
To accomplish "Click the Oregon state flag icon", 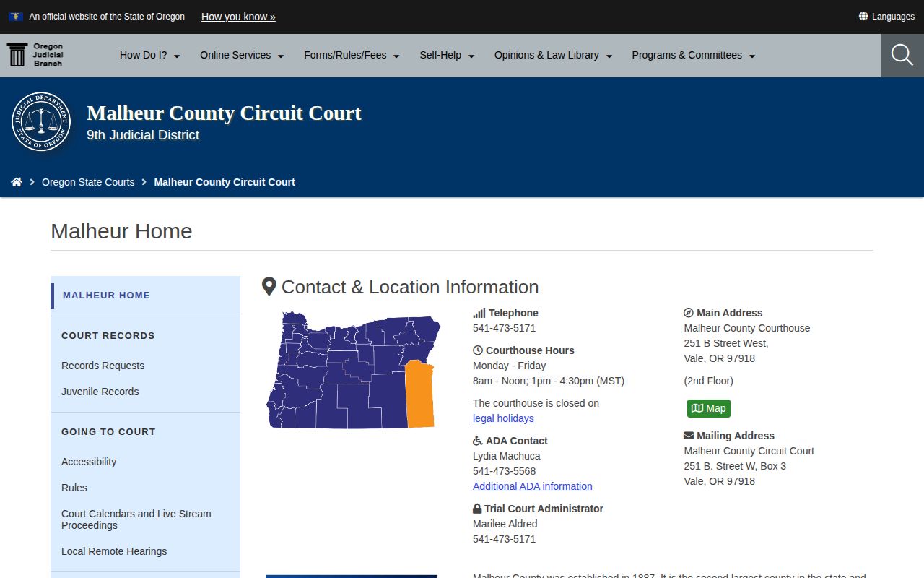I will (16, 16).
